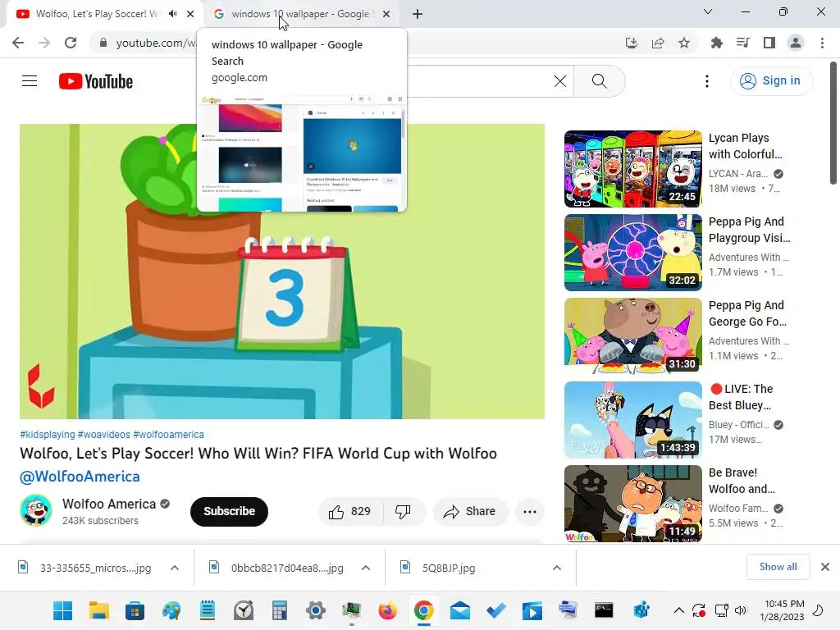Viewport: 840px width, 630px height.
Task: Open Chrome three-dot menu
Action: 822,43
